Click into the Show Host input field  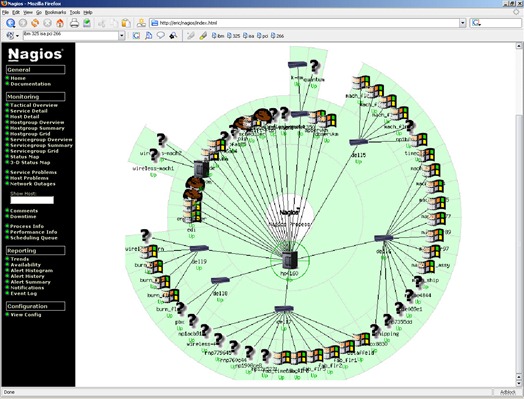(x=32, y=200)
